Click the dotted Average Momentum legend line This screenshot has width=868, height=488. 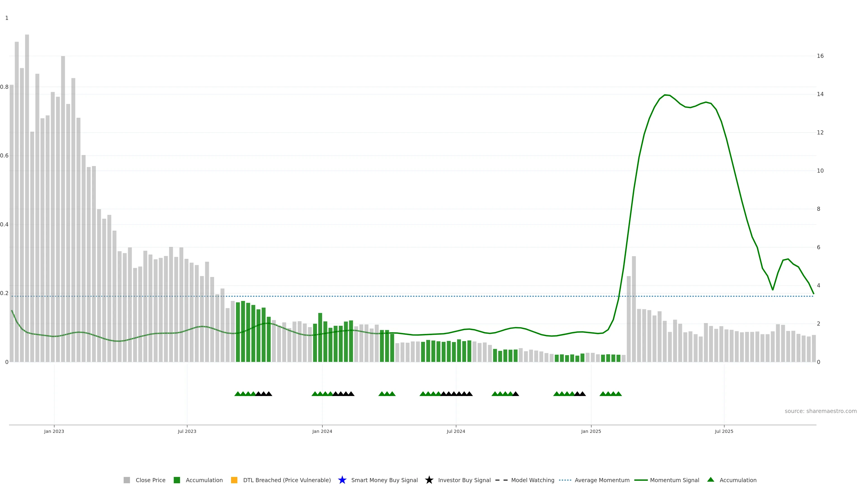pyautogui.click(x=565, y=480)
